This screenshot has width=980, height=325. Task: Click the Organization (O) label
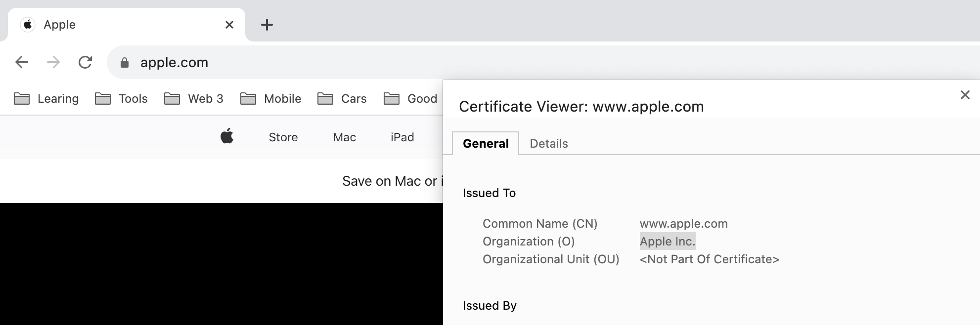pyautogui.click(x=529, y=242)
